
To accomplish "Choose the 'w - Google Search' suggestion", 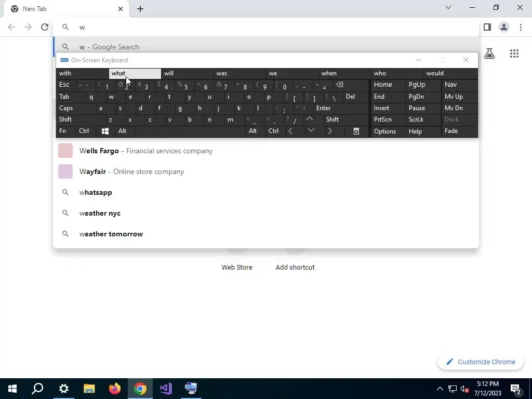I will tap(267, 46).
